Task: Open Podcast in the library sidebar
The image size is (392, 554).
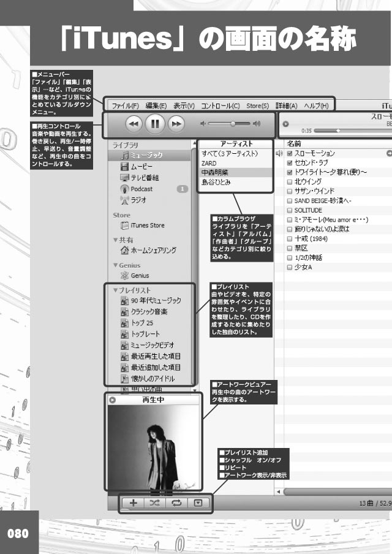Action: pos(141,189)
